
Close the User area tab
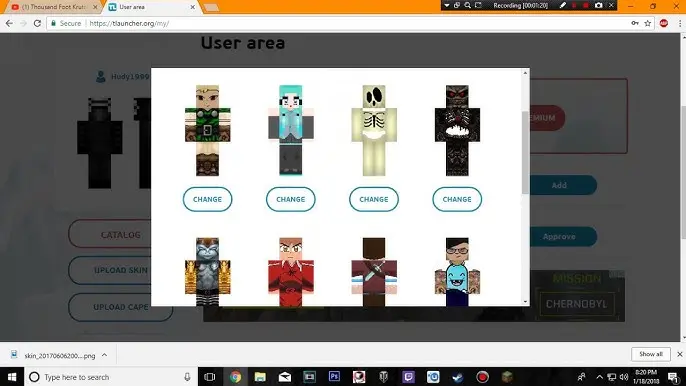pos(192,7)
